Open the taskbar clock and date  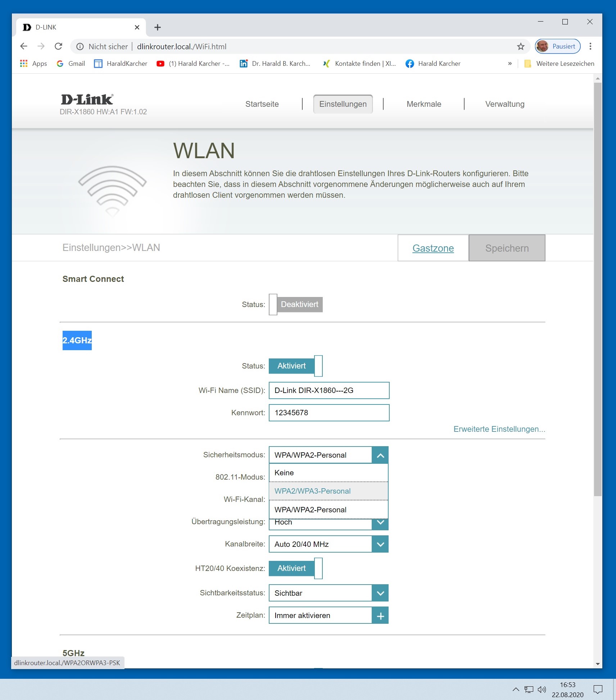[567, 690]
